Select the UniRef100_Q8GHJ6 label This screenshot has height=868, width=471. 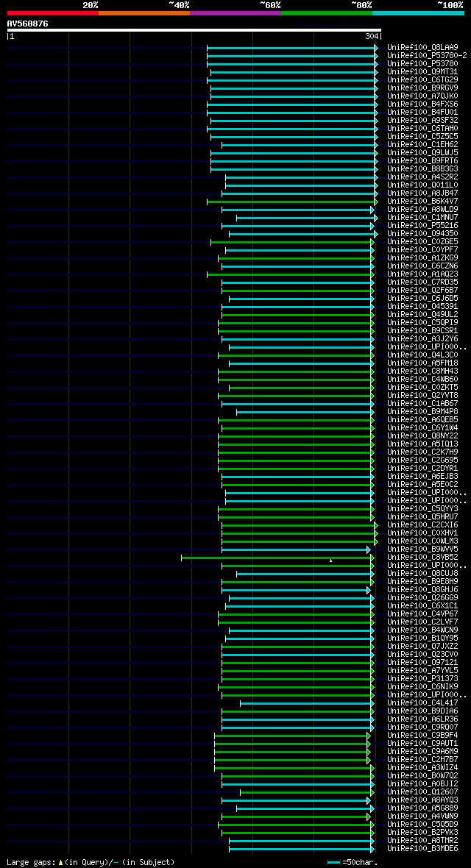click(422, 589)
